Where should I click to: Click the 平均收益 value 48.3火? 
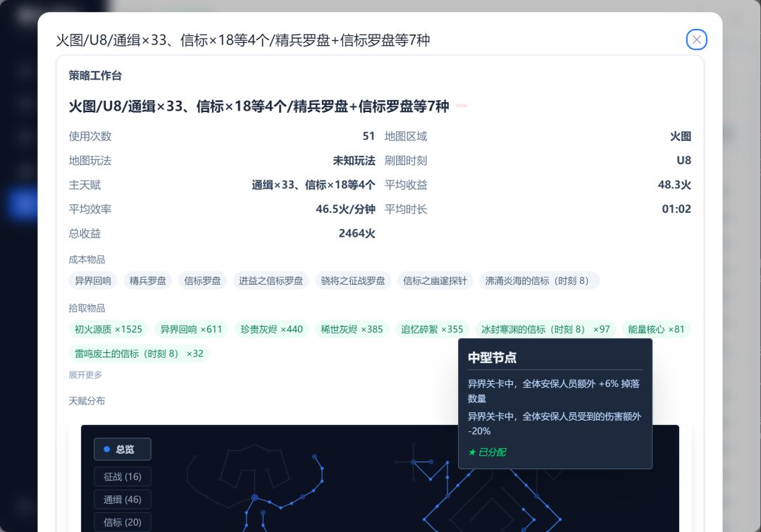[x=674, y=185]
